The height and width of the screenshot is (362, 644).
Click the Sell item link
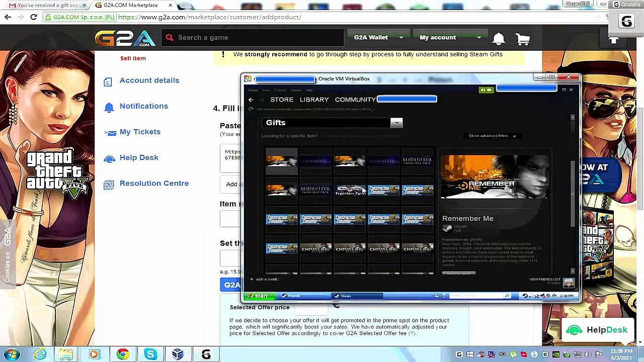pyautogui.click(x=133, y=58)
